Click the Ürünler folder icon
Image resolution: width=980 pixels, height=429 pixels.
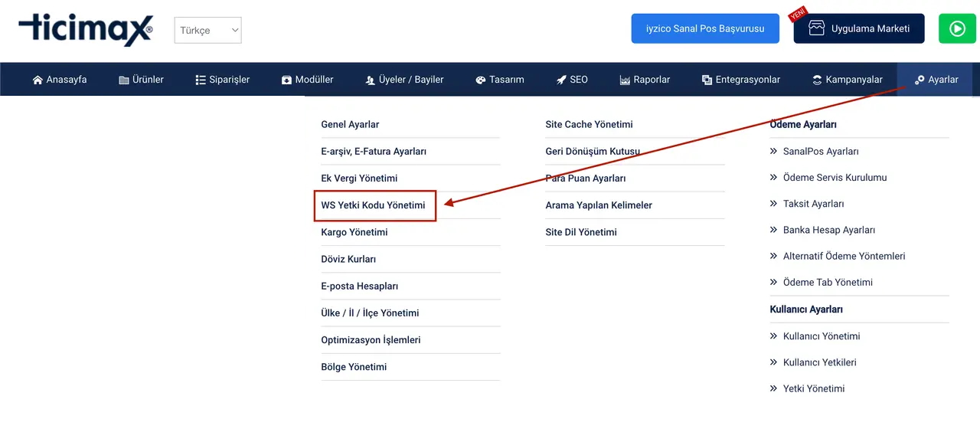(124, 80)
